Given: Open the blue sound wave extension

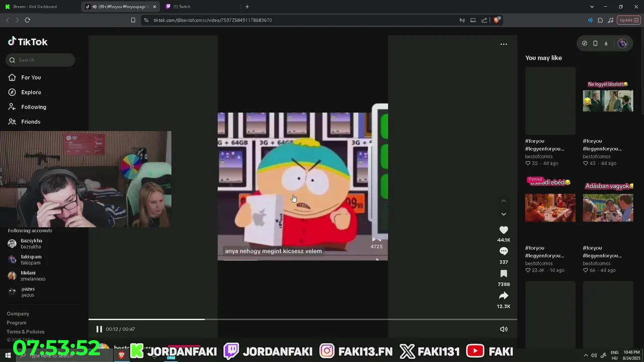Looking at the screenshot, I should 590,20.
